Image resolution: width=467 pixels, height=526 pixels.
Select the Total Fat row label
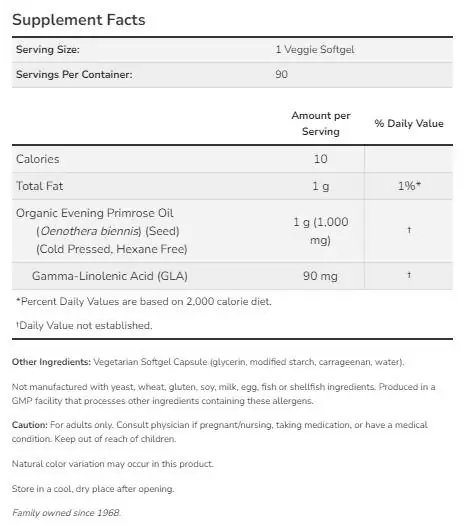[40, 186]
